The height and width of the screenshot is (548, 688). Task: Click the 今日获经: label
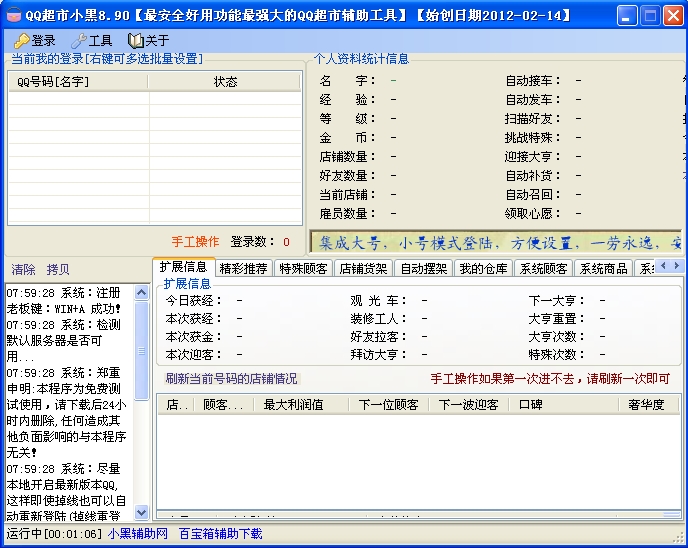click(194, 301)
